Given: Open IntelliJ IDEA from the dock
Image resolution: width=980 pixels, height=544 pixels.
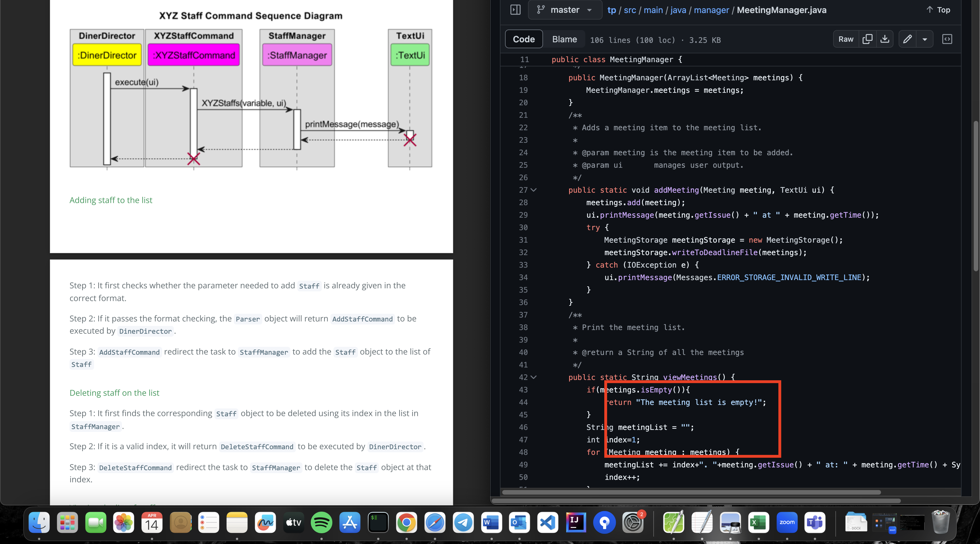Looking at the screenshot, I should tap(576, 522).
